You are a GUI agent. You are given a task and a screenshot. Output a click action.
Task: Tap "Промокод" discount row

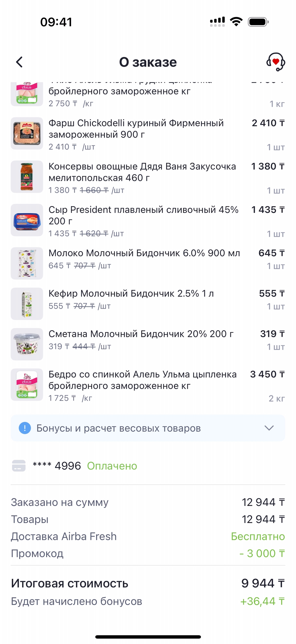coord(37,553)
